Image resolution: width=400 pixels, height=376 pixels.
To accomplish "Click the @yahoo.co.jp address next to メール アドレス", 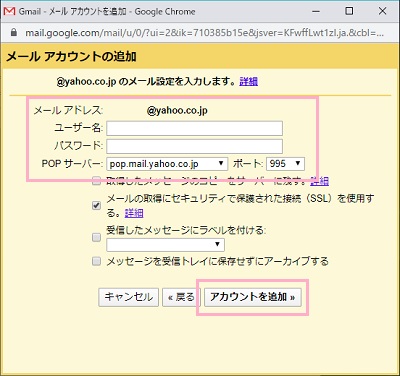I will (177, 111).
